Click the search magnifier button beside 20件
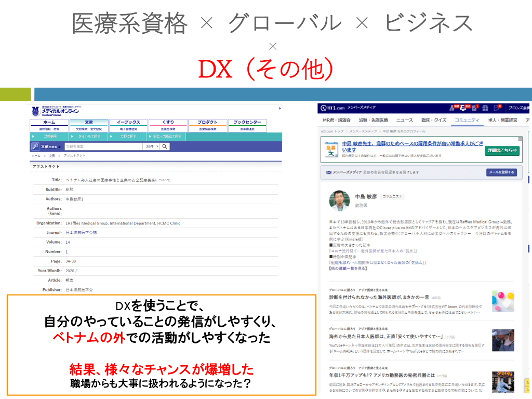The height and width of the screenshot is (399, 532). click(165, 147)
